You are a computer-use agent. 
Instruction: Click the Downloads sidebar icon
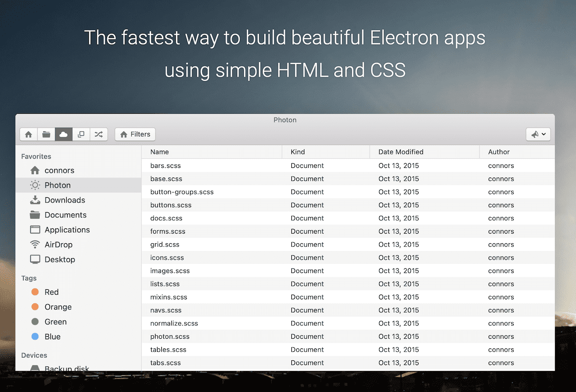click(35, 200)
